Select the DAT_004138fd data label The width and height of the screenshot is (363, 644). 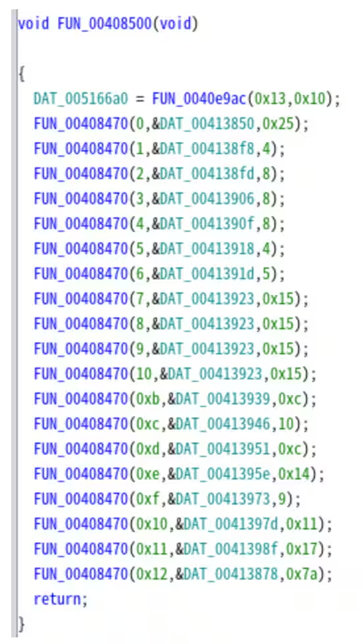coord(207,174)
